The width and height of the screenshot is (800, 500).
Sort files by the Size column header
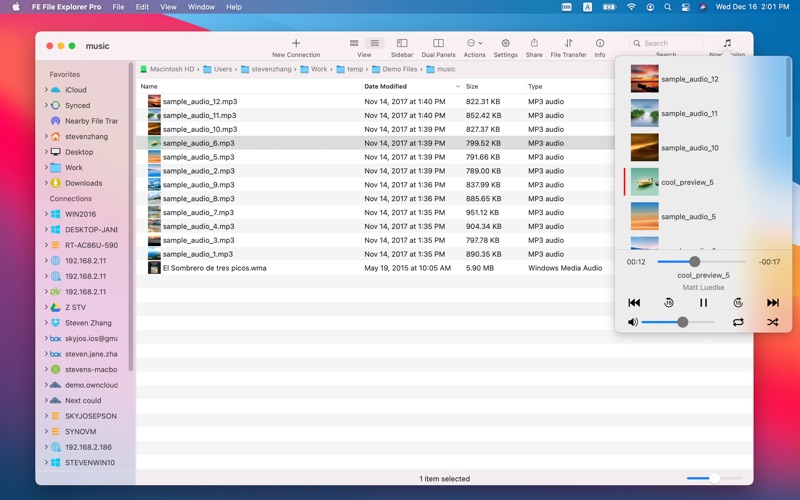[472, 87]
